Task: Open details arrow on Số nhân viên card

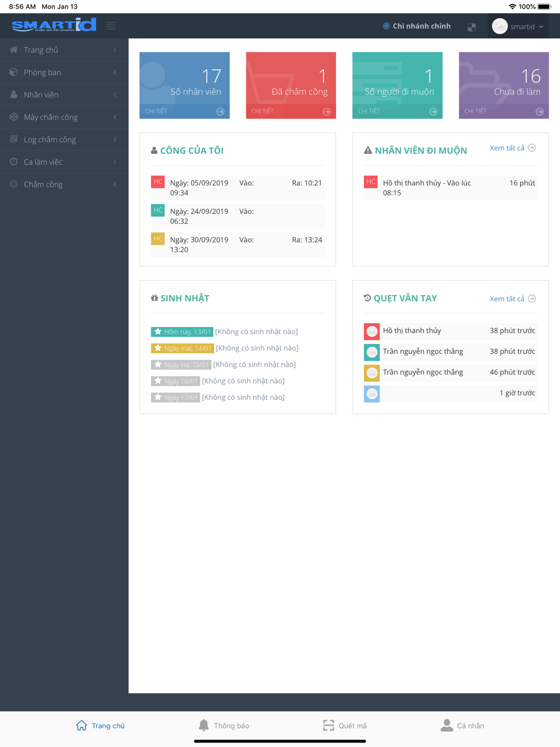Action: (220, 111)
